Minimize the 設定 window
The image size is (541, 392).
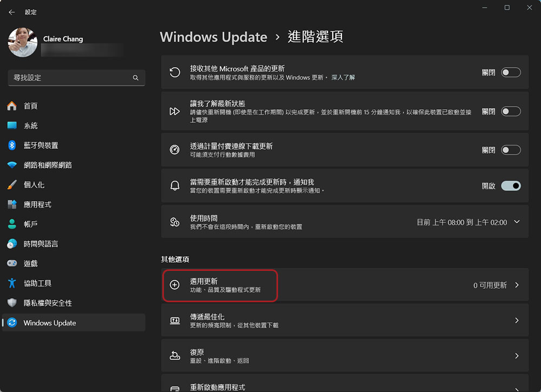pyautogui.click(x=484, y=8)
